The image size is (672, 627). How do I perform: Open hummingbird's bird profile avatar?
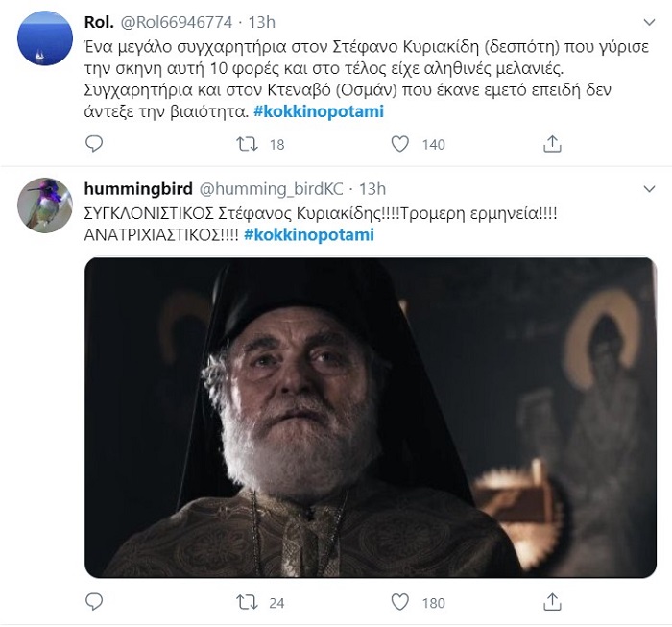pyautogui.click(x=44, y=205)
